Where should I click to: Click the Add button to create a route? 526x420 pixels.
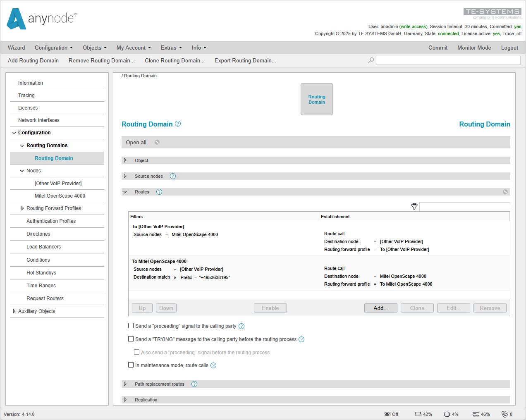[380, 308]
